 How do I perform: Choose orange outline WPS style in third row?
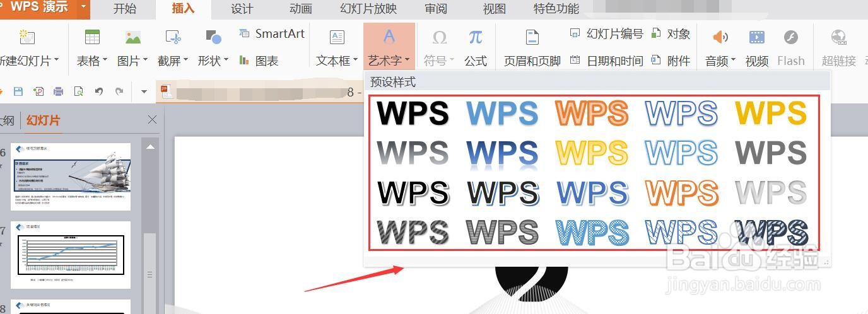coord(681,192)
